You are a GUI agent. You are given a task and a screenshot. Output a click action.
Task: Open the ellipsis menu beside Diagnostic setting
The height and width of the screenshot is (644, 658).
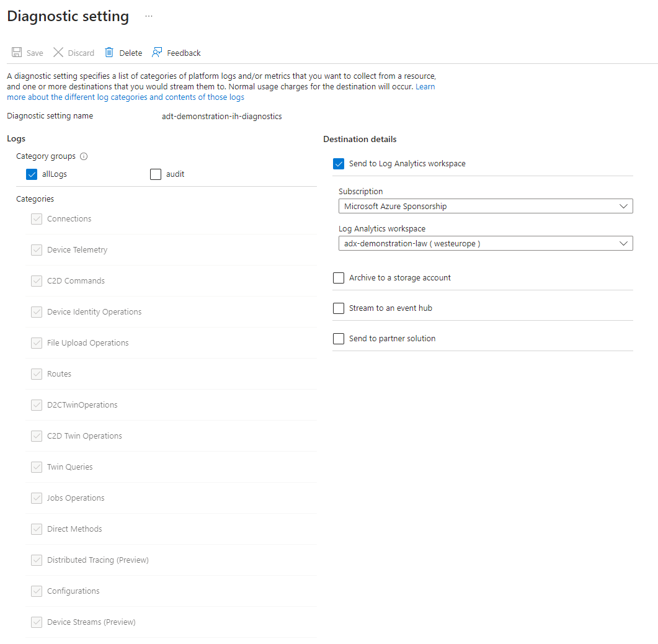point(149,16)
